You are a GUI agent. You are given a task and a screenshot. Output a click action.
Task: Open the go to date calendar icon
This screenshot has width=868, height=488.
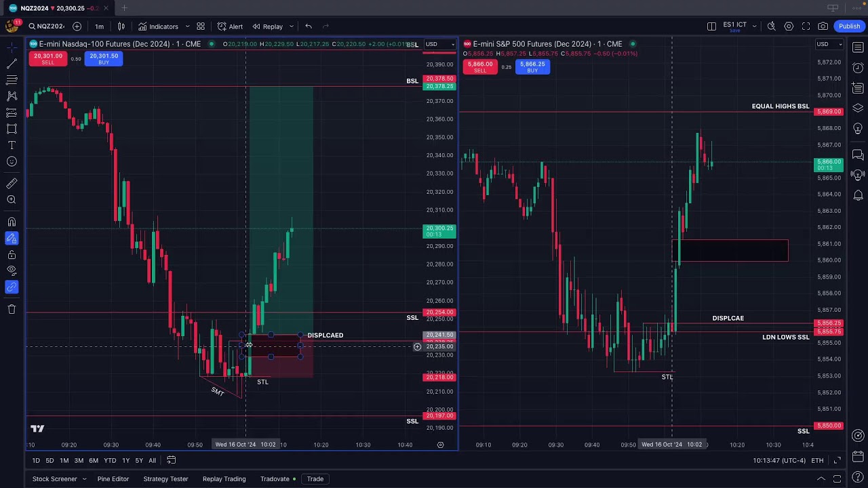click(x=172, y=460)
